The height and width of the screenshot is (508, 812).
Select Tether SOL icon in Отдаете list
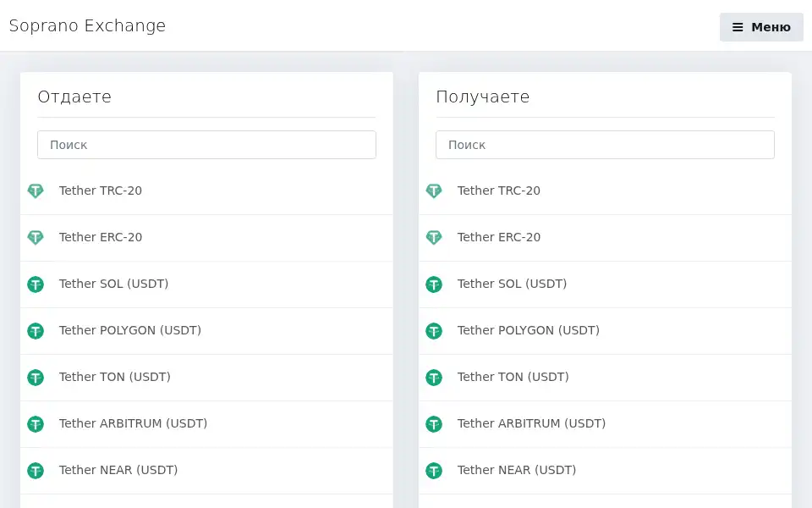coord(36,284)
